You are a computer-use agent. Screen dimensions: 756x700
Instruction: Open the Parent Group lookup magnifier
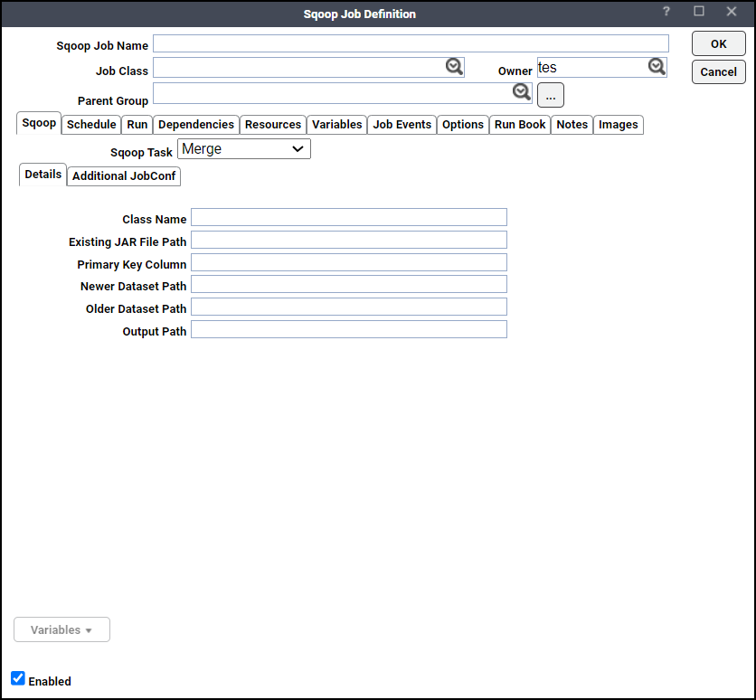[x=521, y=91]
